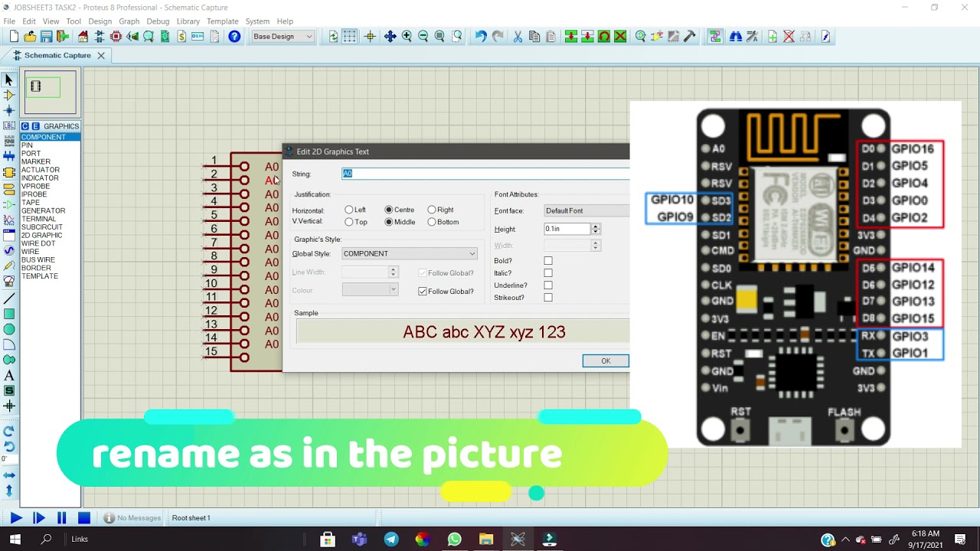
Task: Open the Graph menu
Action: coord(129,21)
